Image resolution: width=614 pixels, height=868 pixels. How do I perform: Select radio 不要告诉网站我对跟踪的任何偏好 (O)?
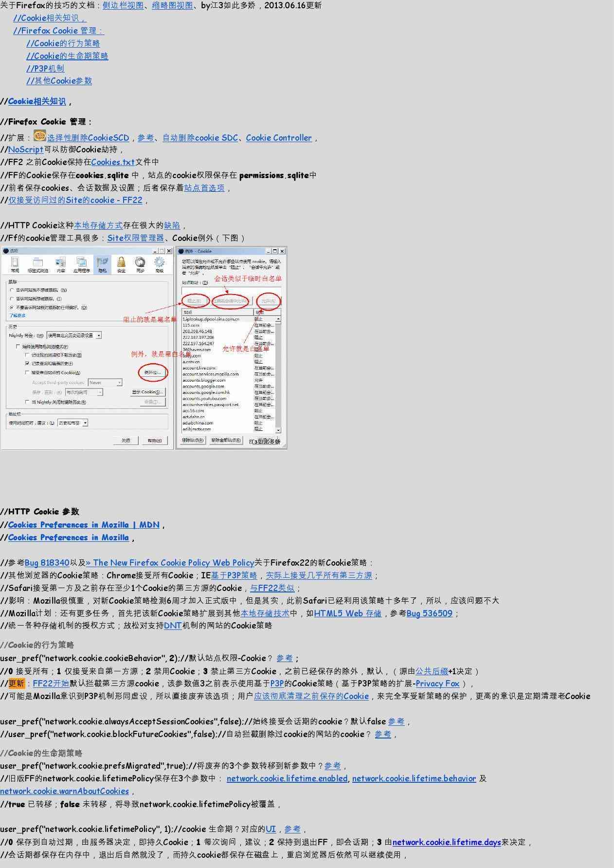[12, 308]
